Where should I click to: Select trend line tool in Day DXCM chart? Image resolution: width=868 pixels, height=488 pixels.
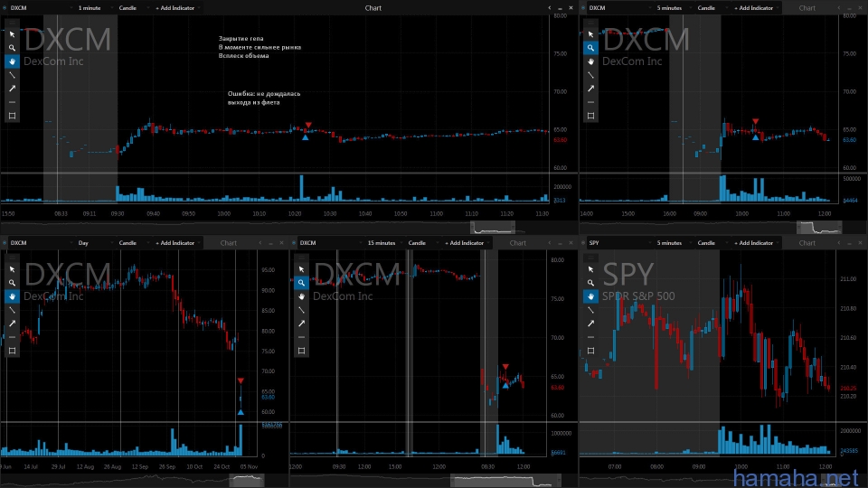[x=12, y=310]
